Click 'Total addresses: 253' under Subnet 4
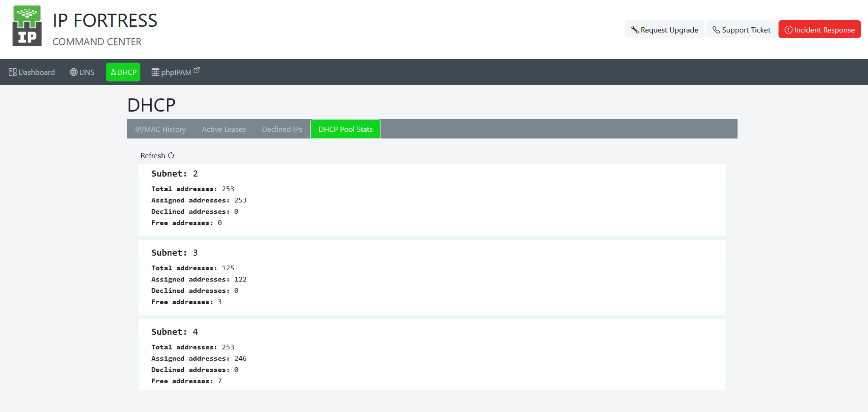This screenshot has width=868, height=412. [x=193, y=347]
